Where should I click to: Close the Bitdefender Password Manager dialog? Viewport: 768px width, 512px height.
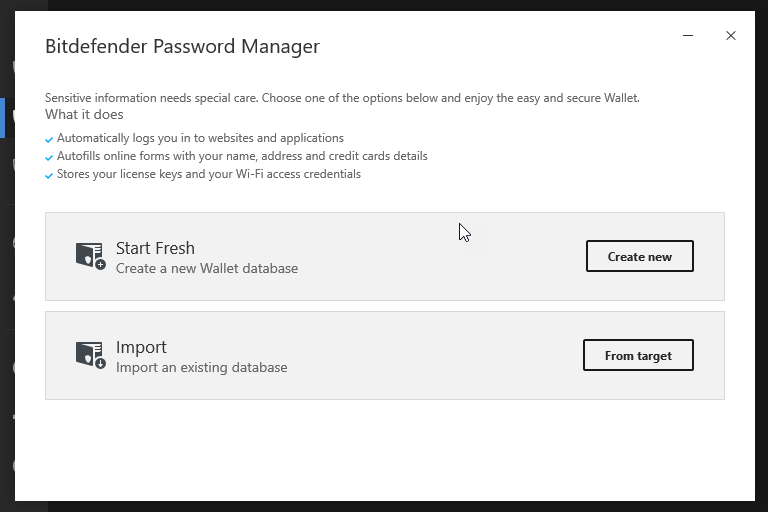click(x=731, y=35)
